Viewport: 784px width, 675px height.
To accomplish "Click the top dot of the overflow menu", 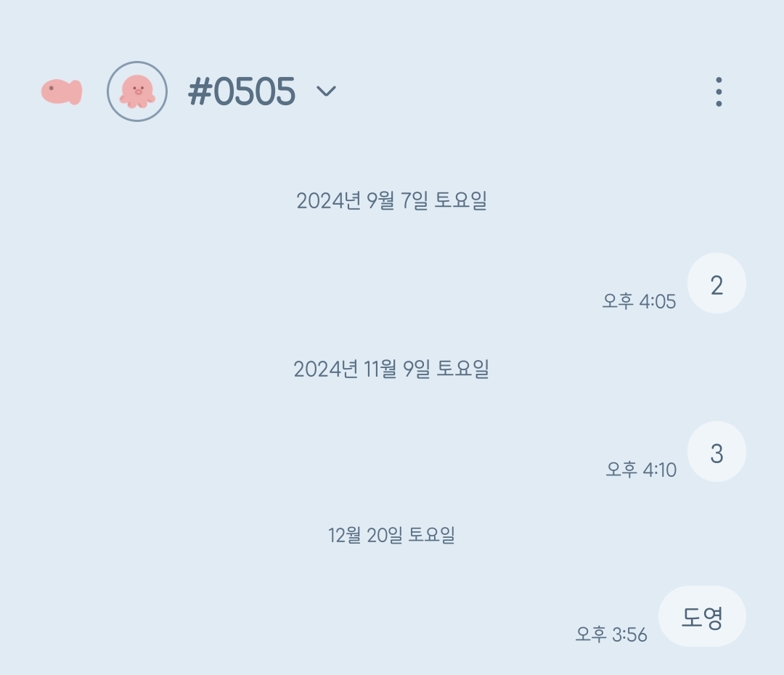I will coord(719,80).
